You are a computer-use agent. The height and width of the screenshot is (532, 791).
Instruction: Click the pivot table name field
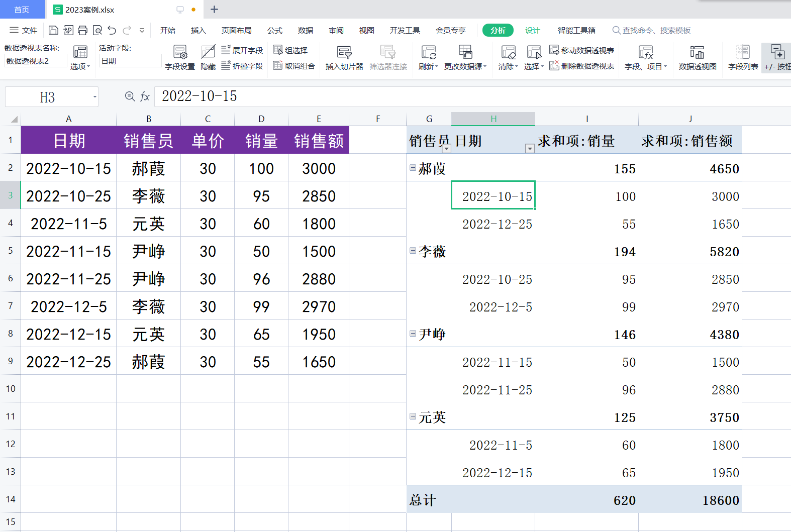tap(36, 61)
